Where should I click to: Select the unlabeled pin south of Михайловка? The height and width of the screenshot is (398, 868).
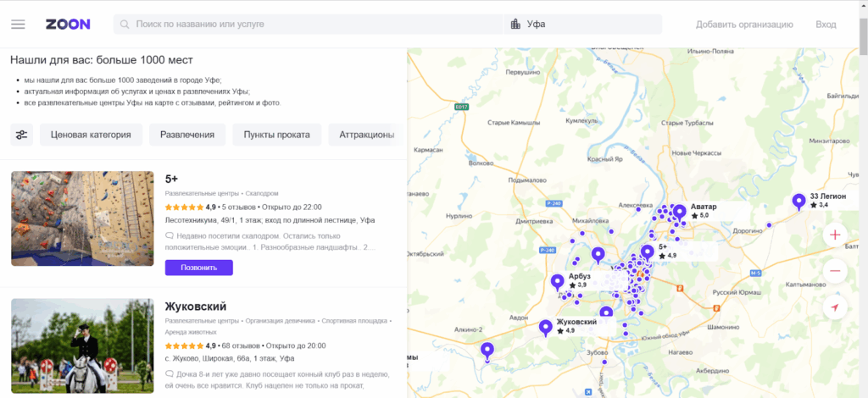coord(598,256)
